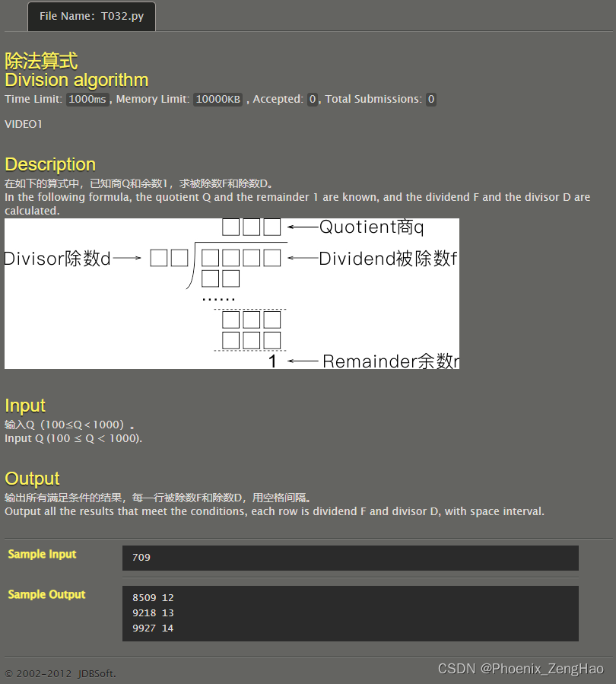Click the Description section heading
Viewport: 616px width, 684px height.
coord(50,164)
